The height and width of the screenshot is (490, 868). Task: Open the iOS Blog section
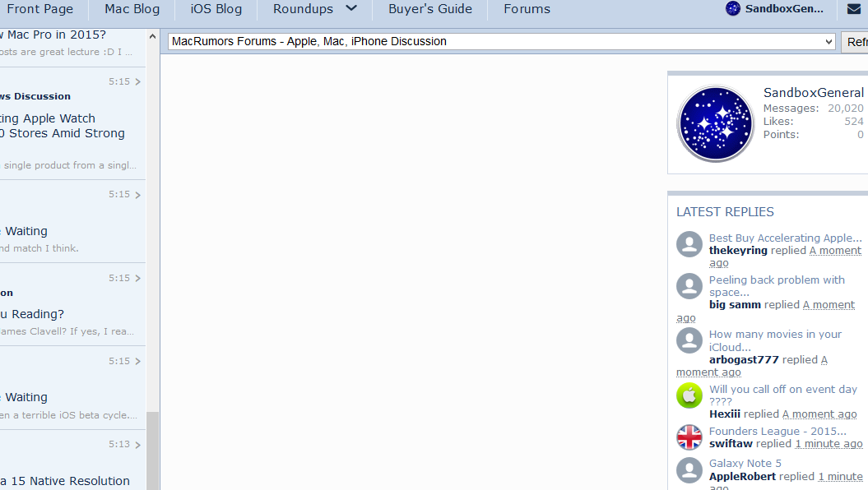pyautogui.click(x=216, y=9)
